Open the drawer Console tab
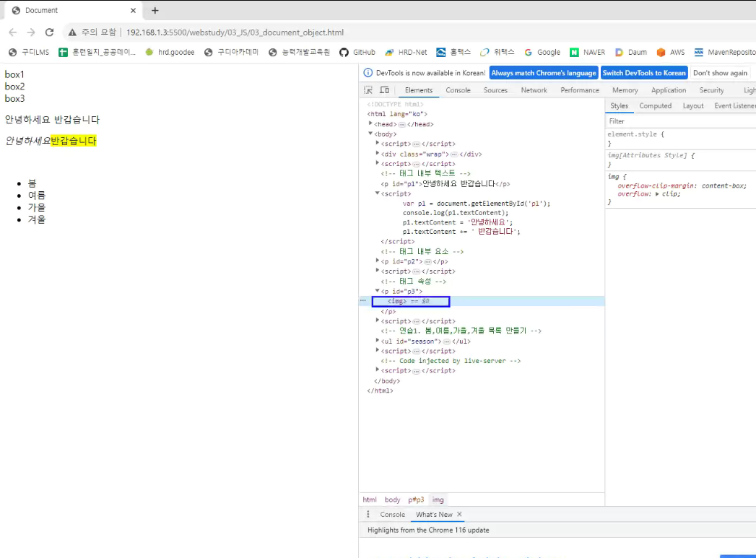 (393, 514)
